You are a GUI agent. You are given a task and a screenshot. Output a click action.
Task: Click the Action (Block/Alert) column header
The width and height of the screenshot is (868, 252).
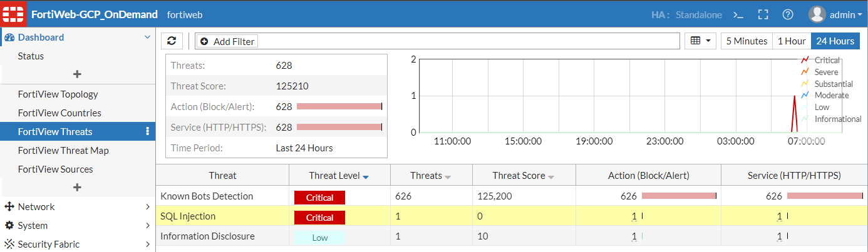coord(648,176)
